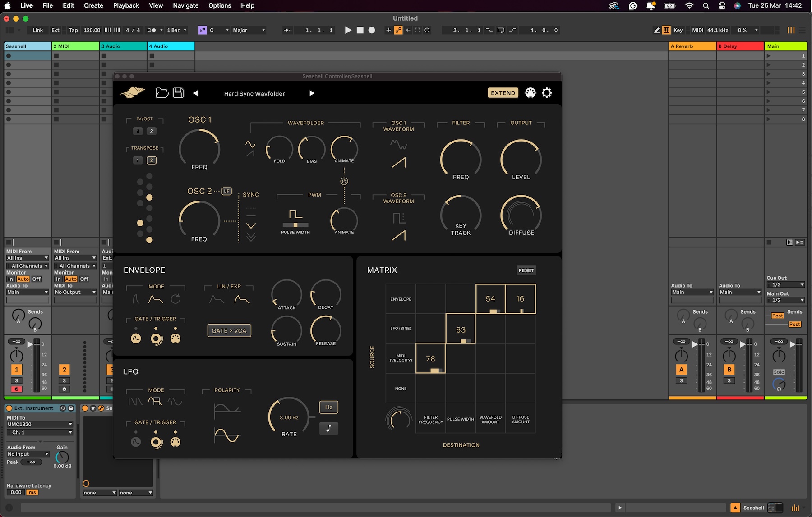Enable GATE > VCA in envelope

pyautogui.click(x=229, y=331)
